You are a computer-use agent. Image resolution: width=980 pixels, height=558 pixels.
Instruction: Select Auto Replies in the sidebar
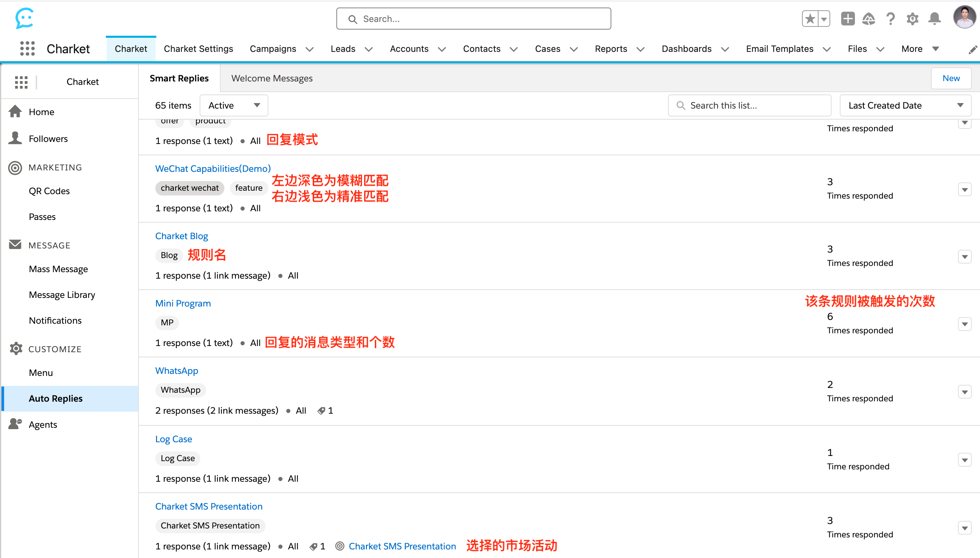[x=70, y=399]
